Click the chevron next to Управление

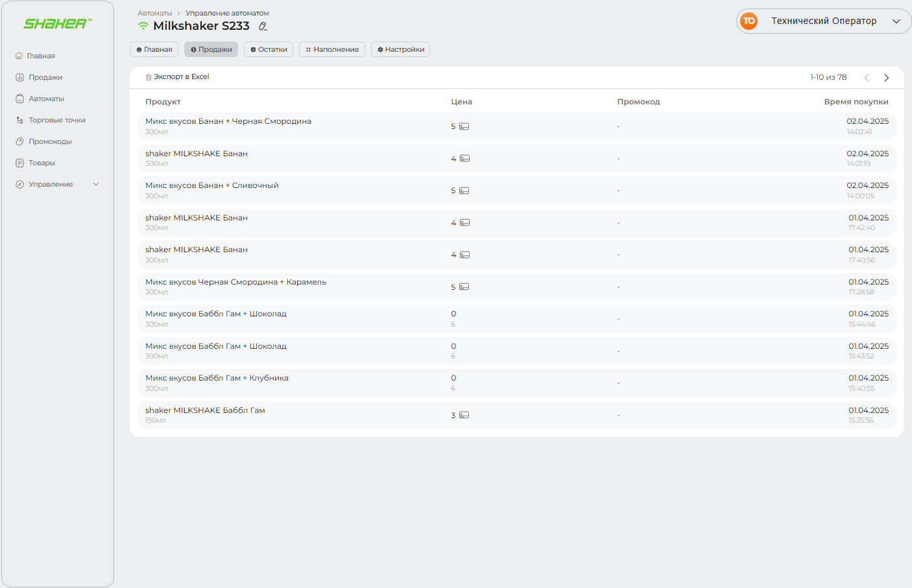coord(96,185)
